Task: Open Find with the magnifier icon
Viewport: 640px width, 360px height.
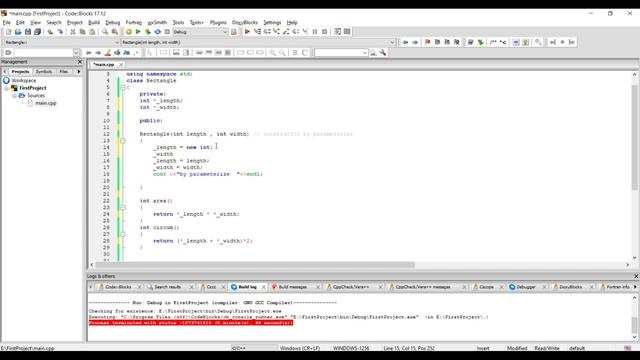Action: 105,32
